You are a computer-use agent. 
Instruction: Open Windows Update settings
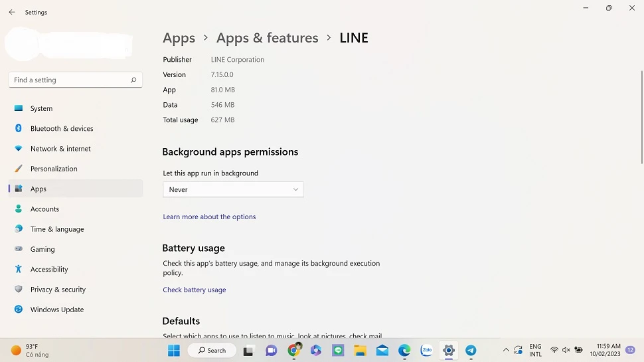click(x=57, y=310)
